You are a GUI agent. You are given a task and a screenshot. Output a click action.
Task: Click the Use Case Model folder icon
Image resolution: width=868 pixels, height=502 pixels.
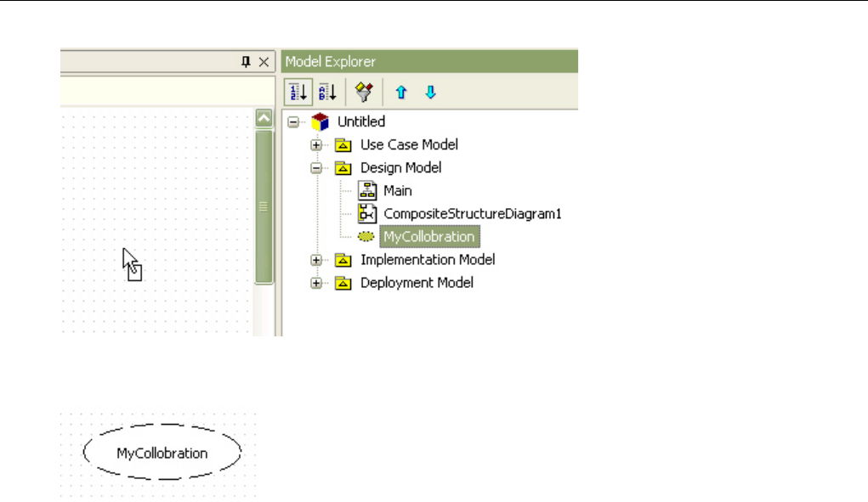tap(343, 145)
